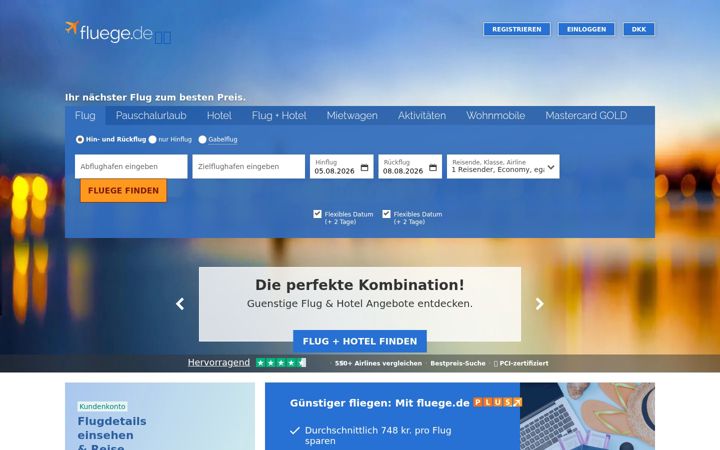Click the Abflughafen eingeben field

click(131, 166)
